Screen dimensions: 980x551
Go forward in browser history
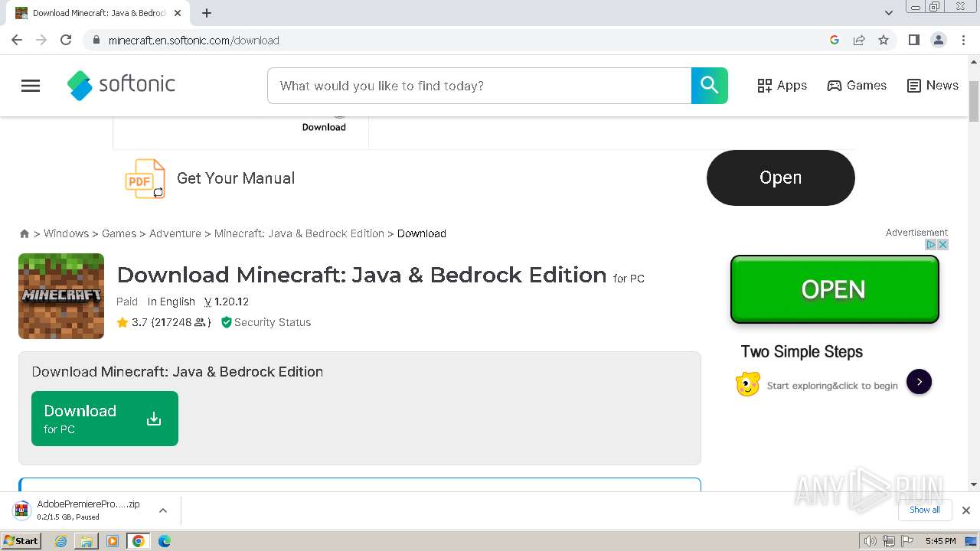pyautogui.click(x=41, y=40)
